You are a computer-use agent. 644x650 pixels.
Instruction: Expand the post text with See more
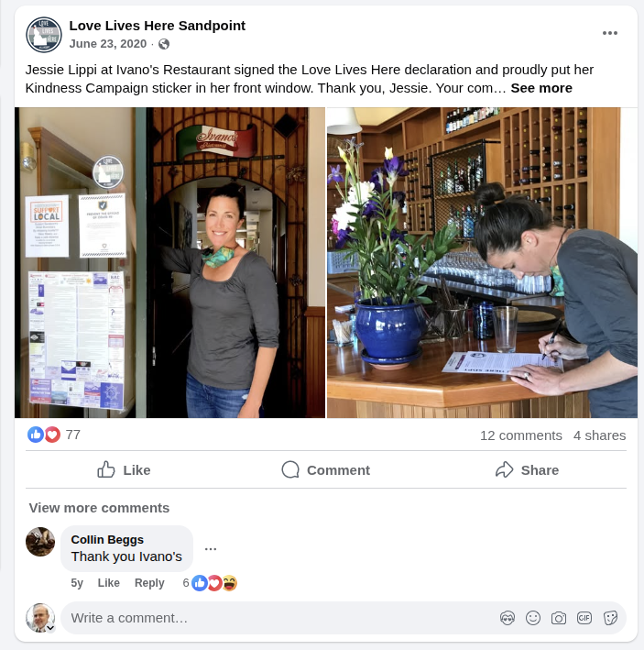541,88
